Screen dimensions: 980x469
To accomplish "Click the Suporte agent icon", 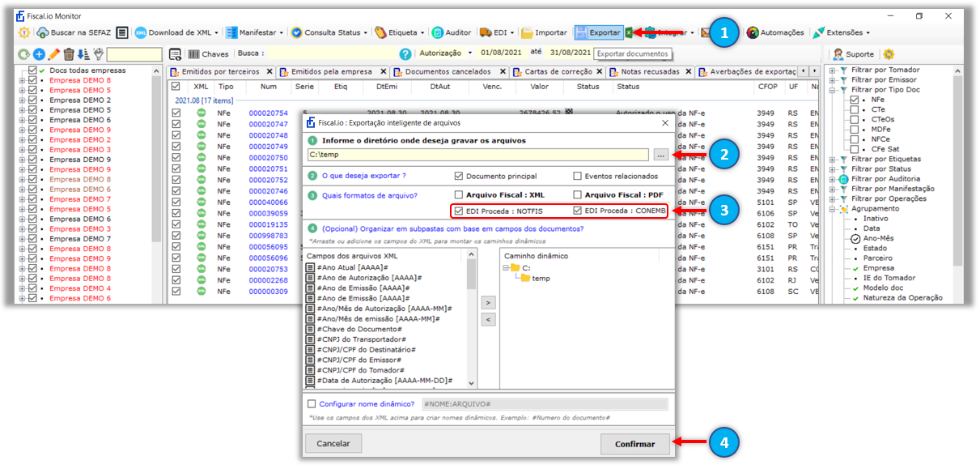I will point(838,54).
